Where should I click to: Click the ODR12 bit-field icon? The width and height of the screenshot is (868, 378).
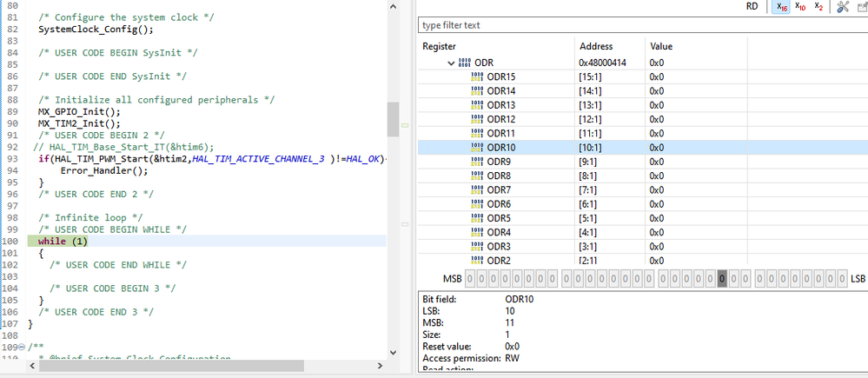click(x=477, y=120)
